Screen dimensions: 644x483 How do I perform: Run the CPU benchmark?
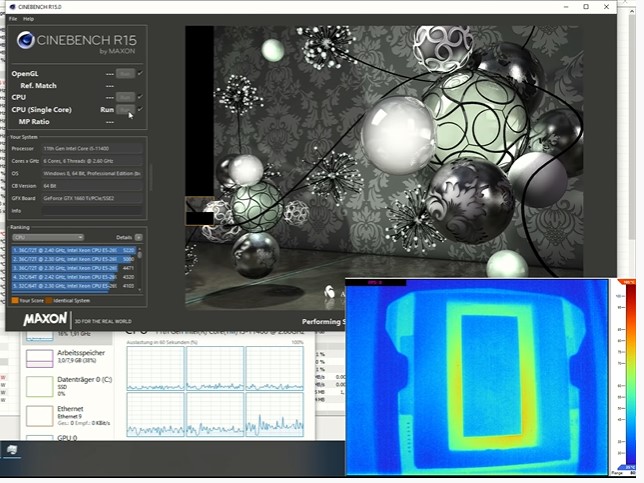click(125, 97)
